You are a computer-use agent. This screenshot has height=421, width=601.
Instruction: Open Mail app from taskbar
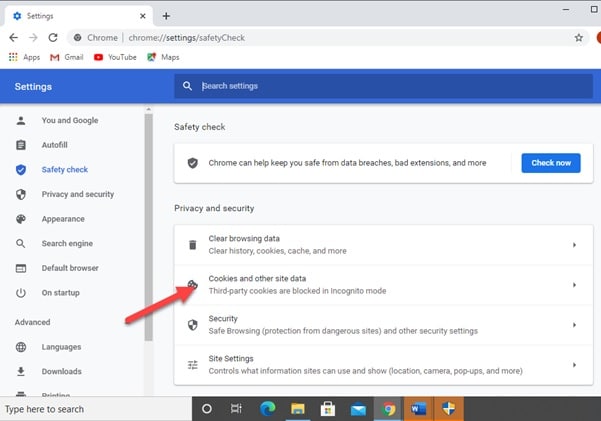coord(358,410)
